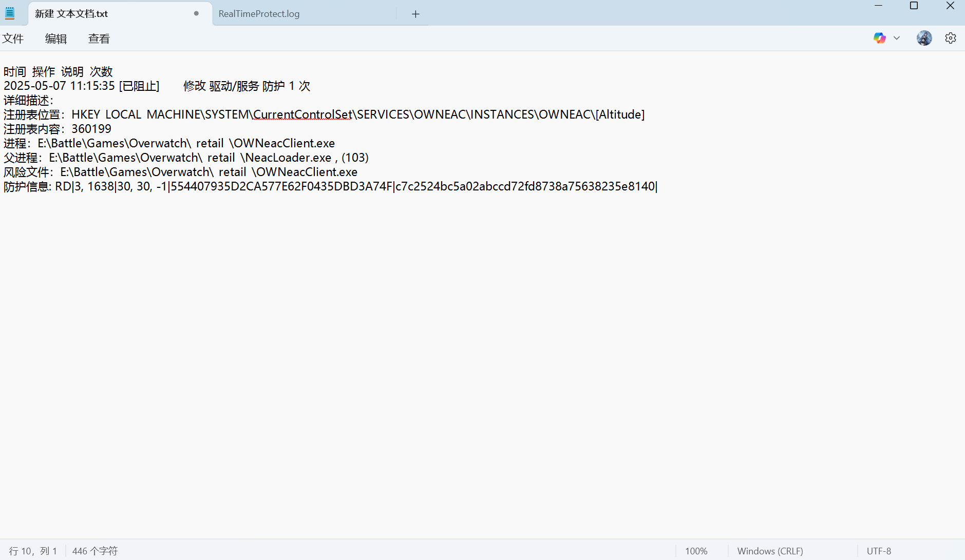Add a new tab with the plus button
Screen dimensions: 965x560
click(415, 14)
